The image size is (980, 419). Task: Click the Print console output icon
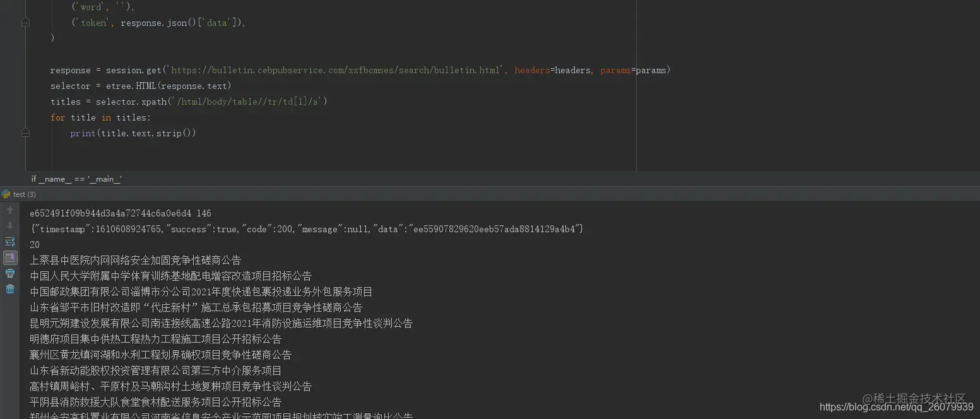10,273
